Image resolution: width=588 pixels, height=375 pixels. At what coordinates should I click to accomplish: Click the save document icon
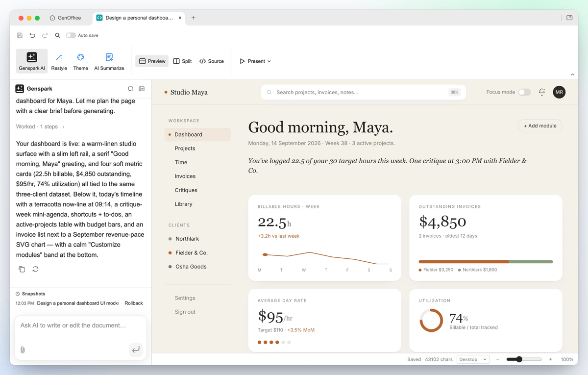click(20, 35)
